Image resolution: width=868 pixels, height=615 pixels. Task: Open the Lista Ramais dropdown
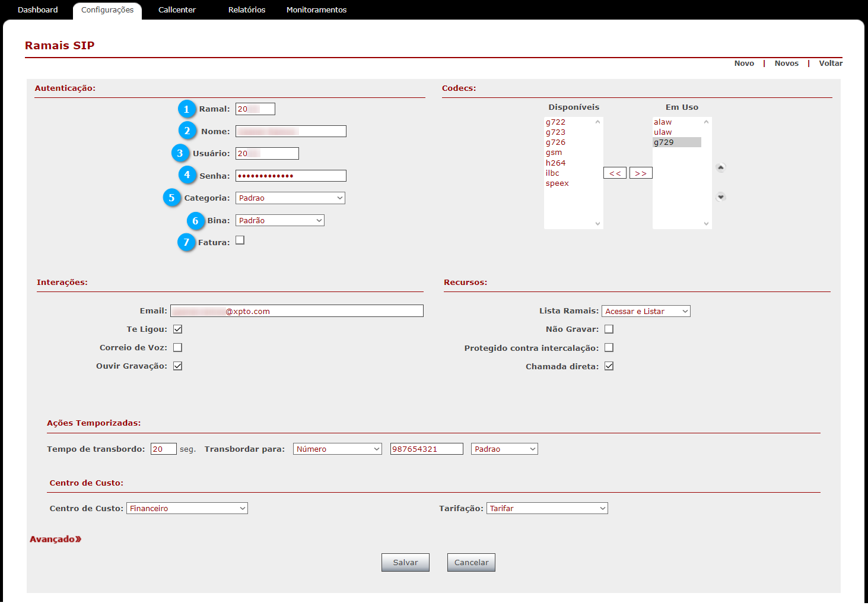coord(646,311)
